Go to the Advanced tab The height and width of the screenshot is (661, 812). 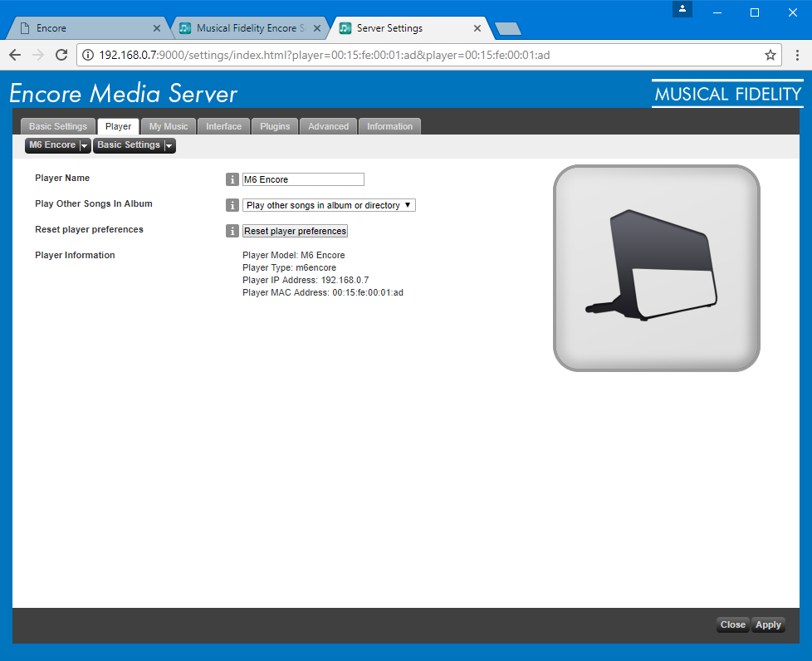(328, 126)
